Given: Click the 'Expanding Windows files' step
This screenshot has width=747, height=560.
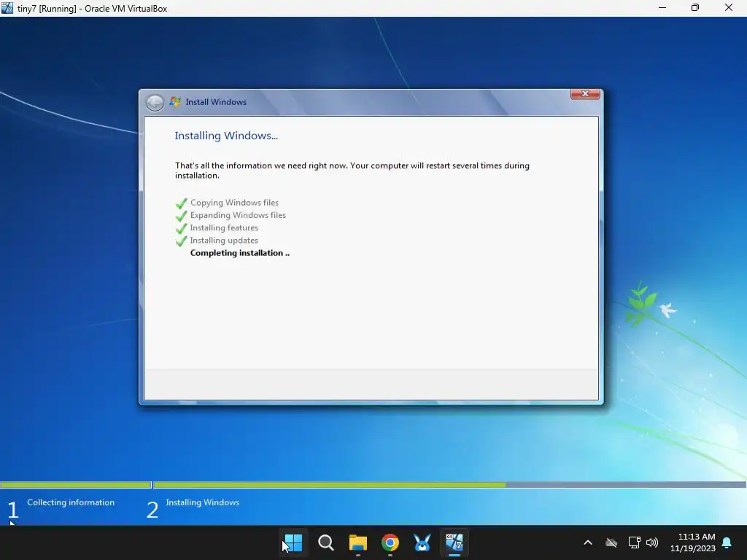Looking at the screenshot, I should coord(238,215).
